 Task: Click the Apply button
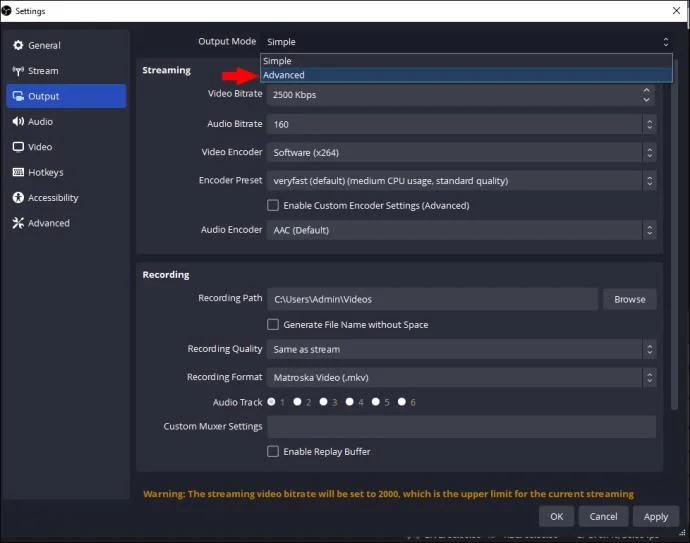(656, 517)
